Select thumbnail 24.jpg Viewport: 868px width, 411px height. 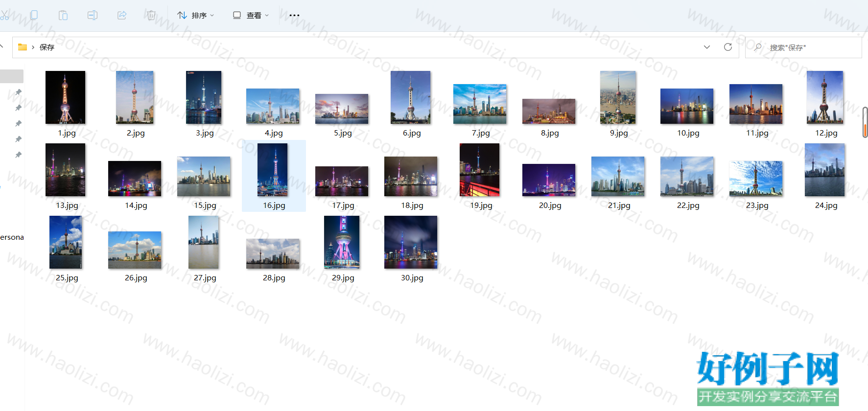click(x=825, y=170)
